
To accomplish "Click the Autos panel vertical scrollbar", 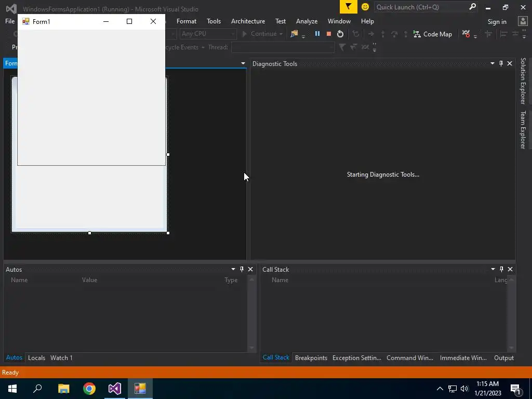I will pyautogui.click(x=251, y=313).
